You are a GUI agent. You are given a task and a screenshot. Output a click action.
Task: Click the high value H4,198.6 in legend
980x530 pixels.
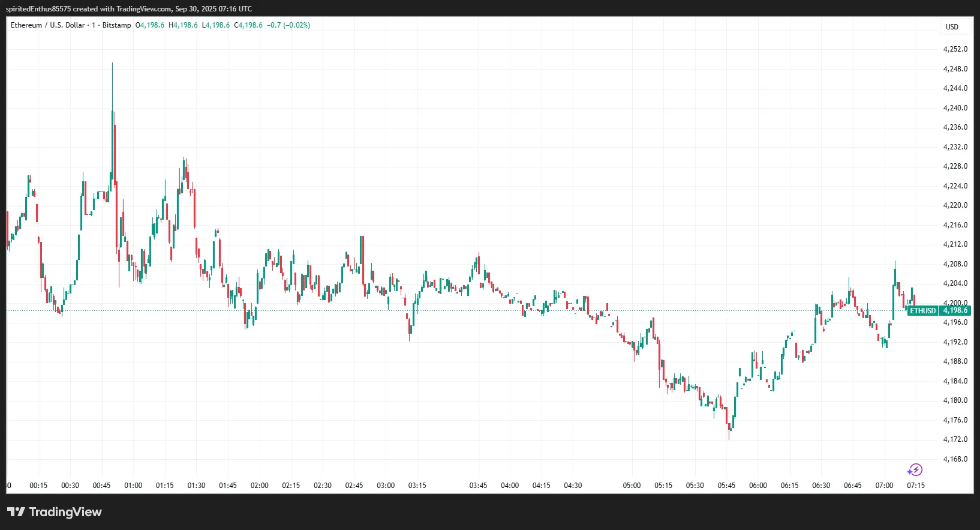(183, 25)
